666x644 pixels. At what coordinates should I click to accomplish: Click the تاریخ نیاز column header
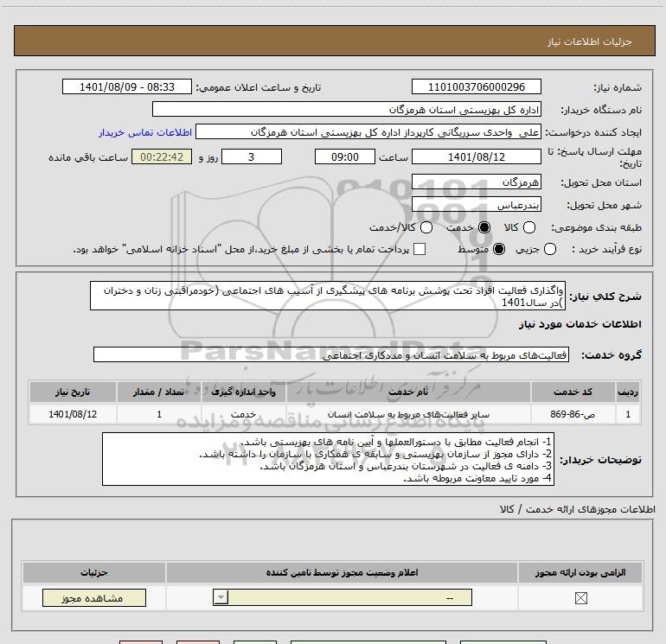(x=73, y=392)
